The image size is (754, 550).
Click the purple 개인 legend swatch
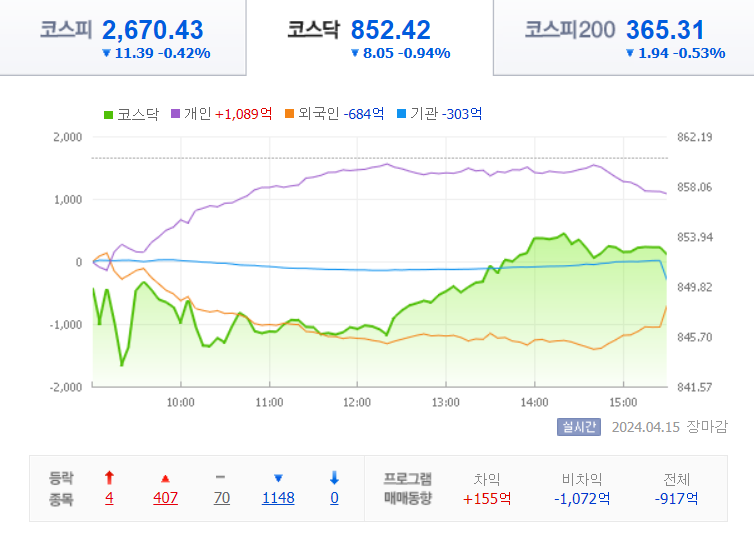(176, 113)
